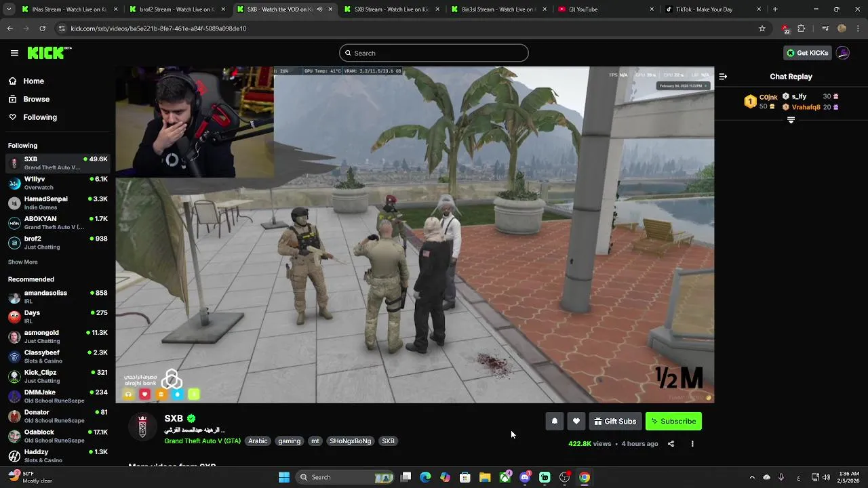Open Discord from taskbar
The image size is (868, 488).
[x=525, y=477]
